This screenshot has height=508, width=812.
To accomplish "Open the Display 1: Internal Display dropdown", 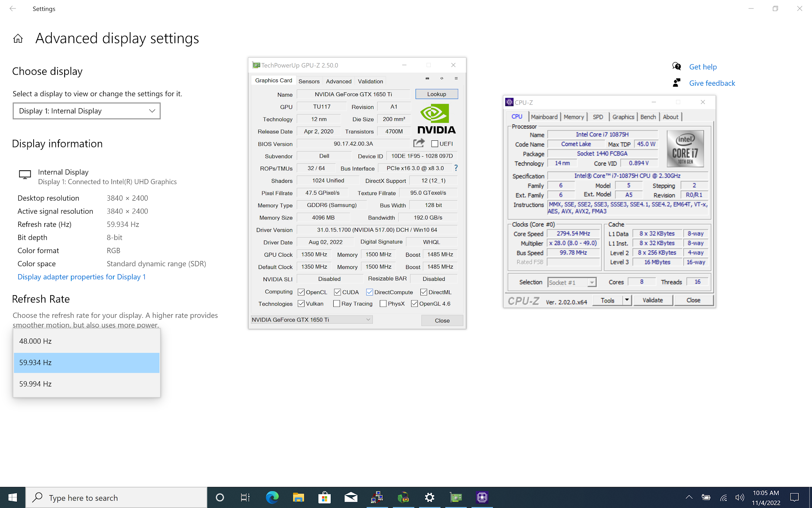I will point(87,111).
